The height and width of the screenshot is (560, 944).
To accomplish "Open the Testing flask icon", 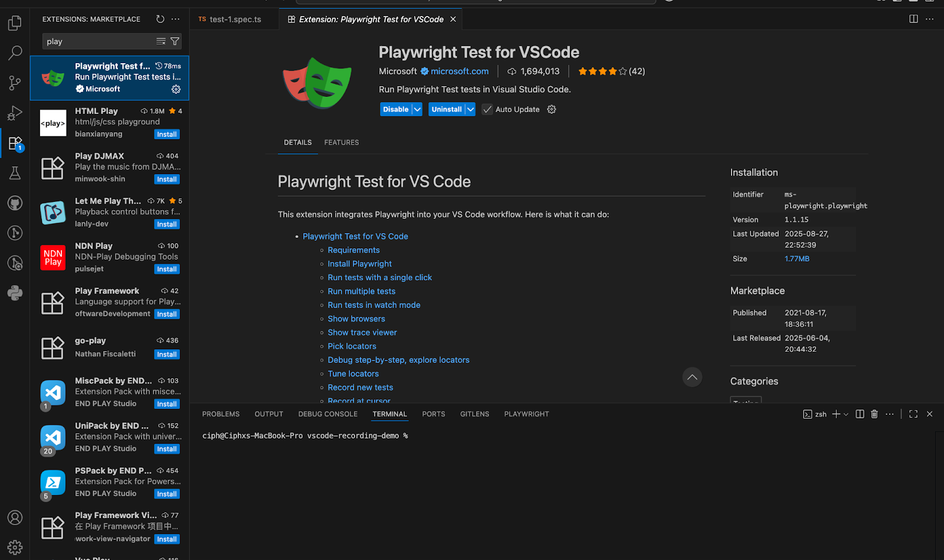I will [15, 173].
